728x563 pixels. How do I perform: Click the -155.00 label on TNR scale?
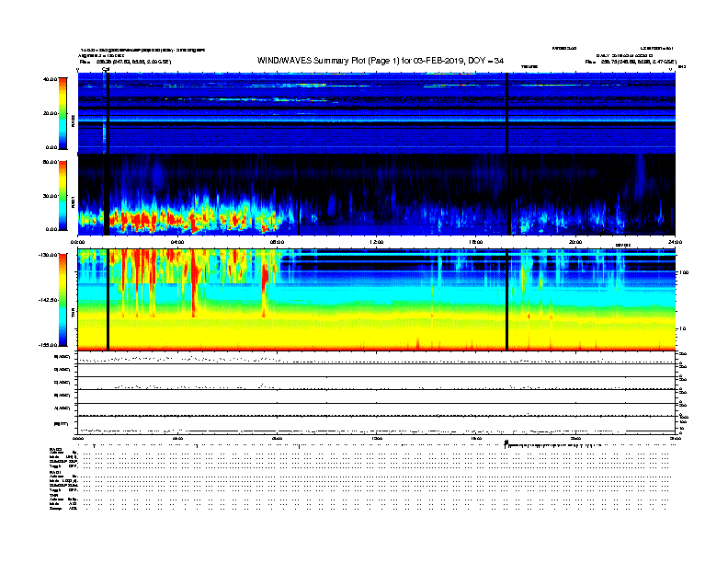point(49,345)
